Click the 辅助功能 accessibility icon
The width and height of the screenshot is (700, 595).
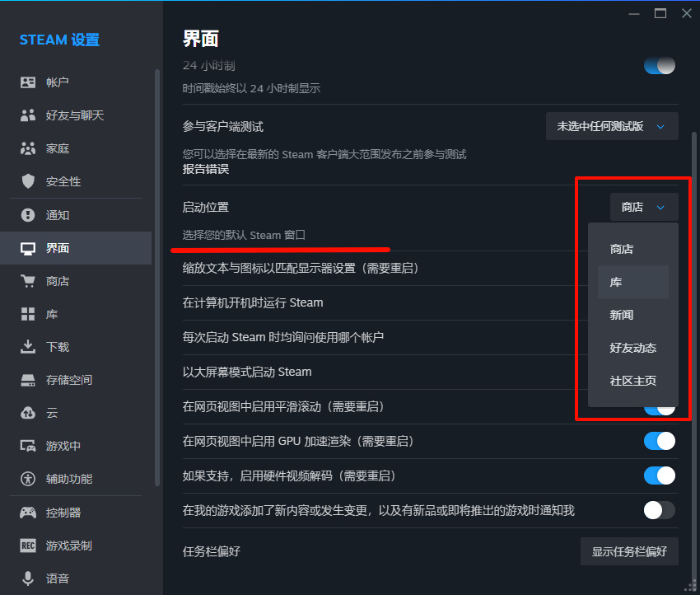[28, 479]
